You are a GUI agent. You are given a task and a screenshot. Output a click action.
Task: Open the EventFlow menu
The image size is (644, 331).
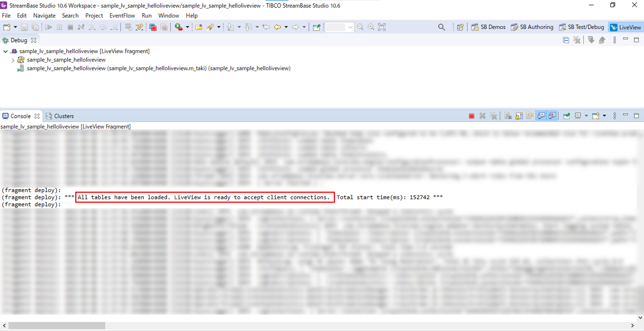(122, 15)
